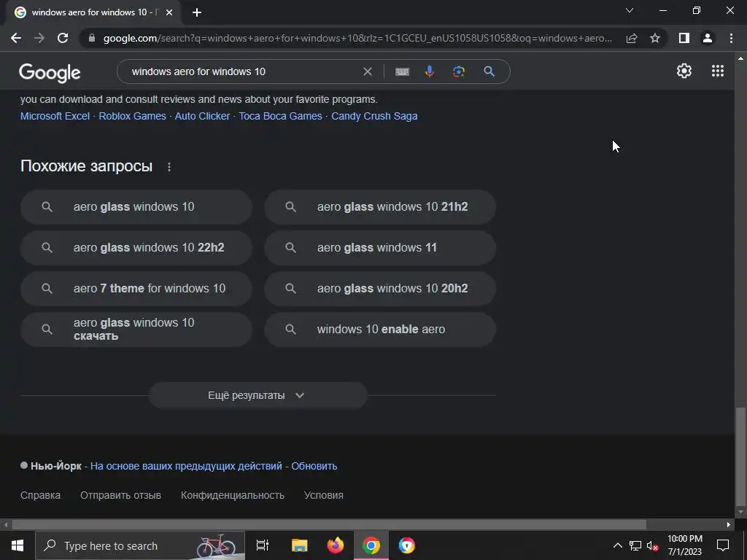The width and height of the screenshot is (747, 560).
Task: Expand more results with Ещё результаты
Action: click(x=258, y=395)
